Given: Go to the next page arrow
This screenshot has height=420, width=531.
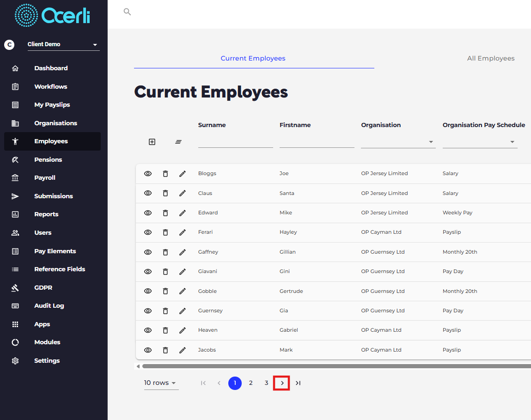Looking at the screenshot, I should (282, 383).
